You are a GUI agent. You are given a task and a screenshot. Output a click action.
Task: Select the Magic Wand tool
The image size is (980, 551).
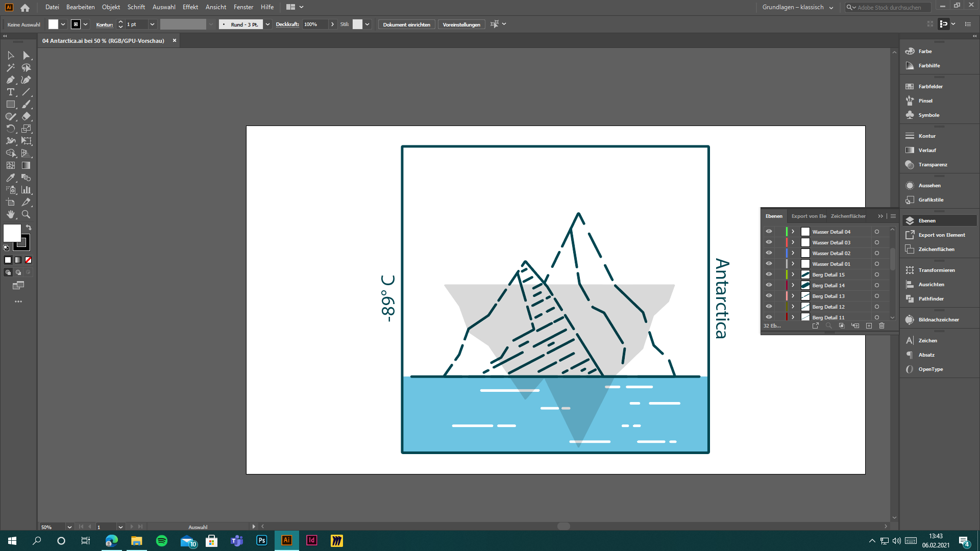pos(11,67)
